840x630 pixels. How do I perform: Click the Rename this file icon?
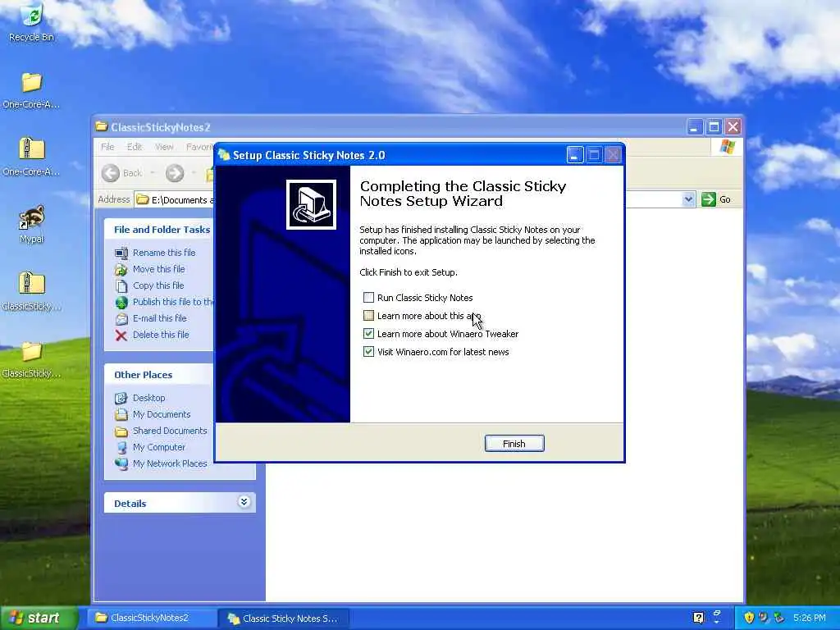(x=121, y=253)
